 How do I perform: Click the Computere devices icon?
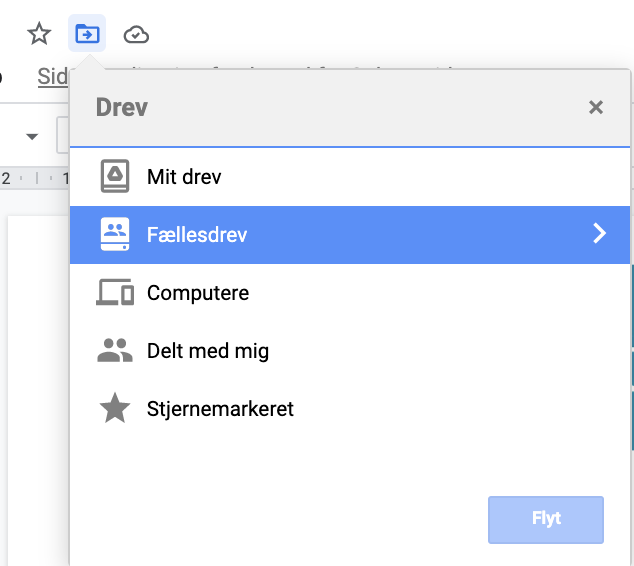point(115,292)
